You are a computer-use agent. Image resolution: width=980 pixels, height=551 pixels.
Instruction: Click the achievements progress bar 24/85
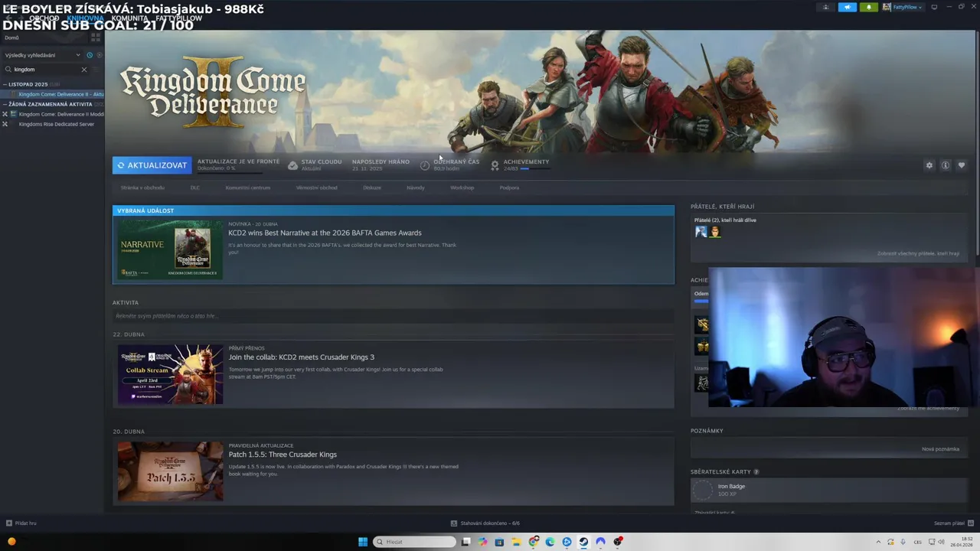point(535,168)
